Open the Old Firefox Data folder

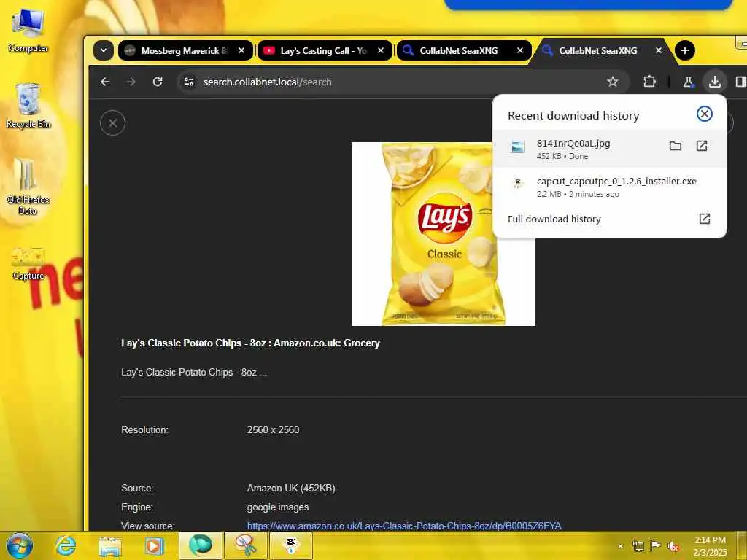[x=28, y=187]
